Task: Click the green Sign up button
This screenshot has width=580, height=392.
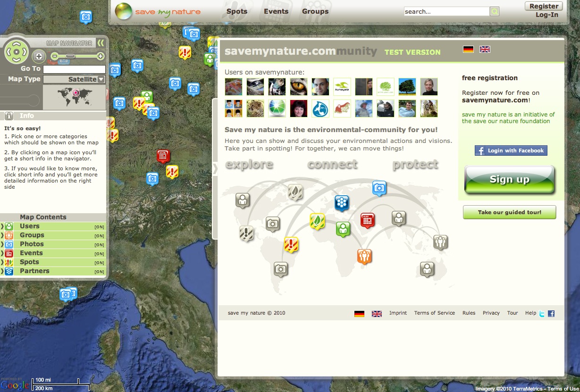Action: 509,180
